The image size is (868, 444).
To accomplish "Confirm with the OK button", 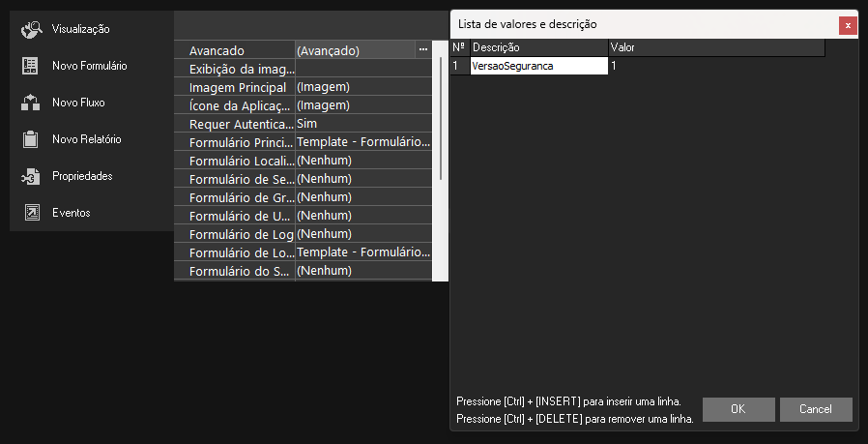I will pyautogui.click(x=738, y=409).
